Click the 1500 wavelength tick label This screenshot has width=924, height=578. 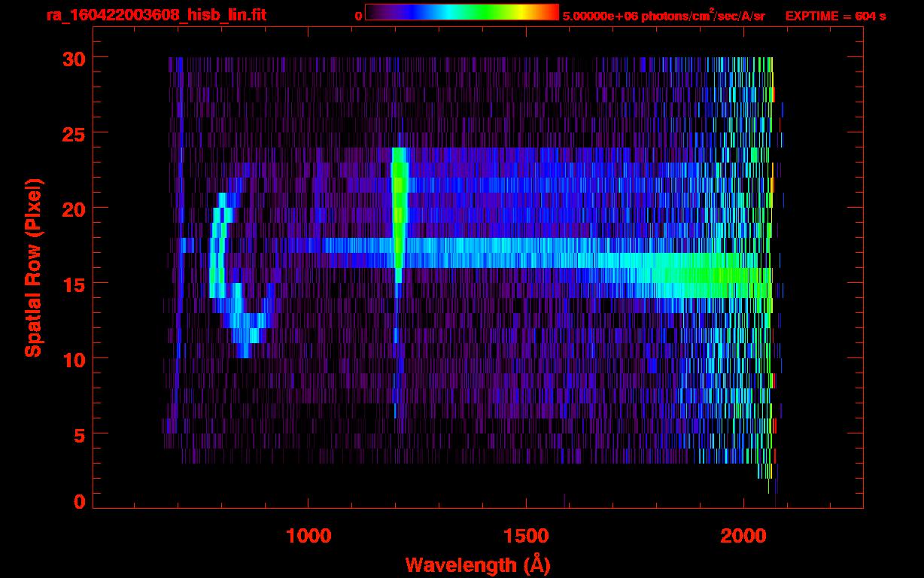pyautogui.click(x=526, y=536)
